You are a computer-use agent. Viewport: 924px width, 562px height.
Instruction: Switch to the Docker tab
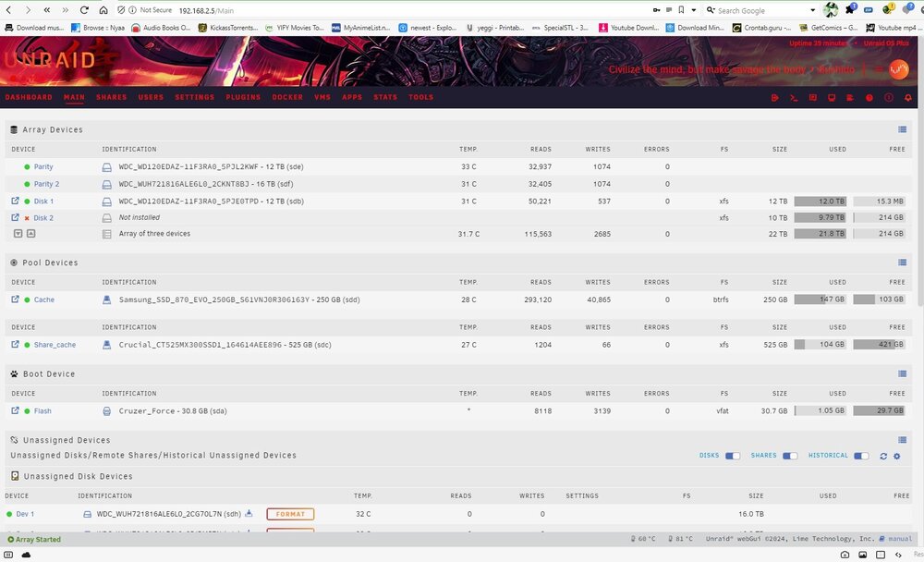287,97
